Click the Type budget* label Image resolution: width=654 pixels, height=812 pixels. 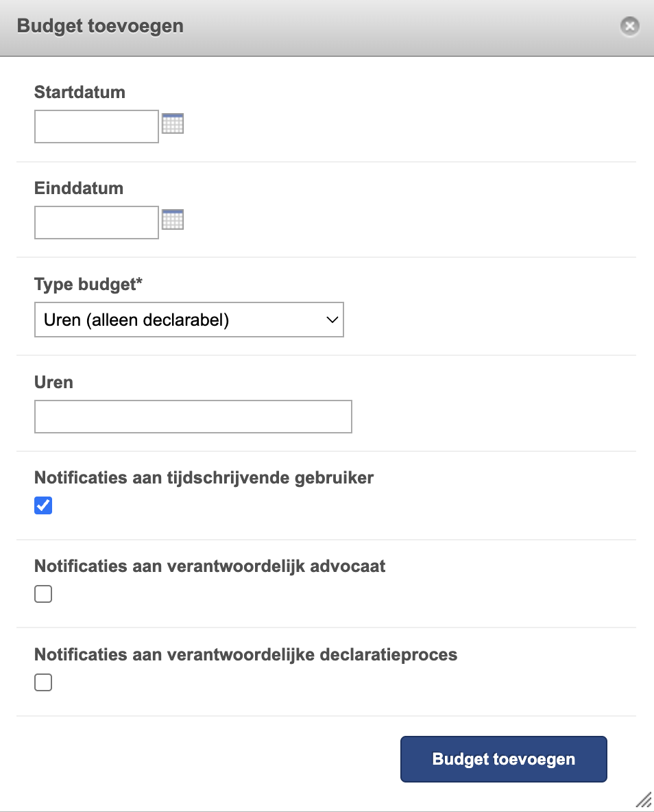point(88,285)
